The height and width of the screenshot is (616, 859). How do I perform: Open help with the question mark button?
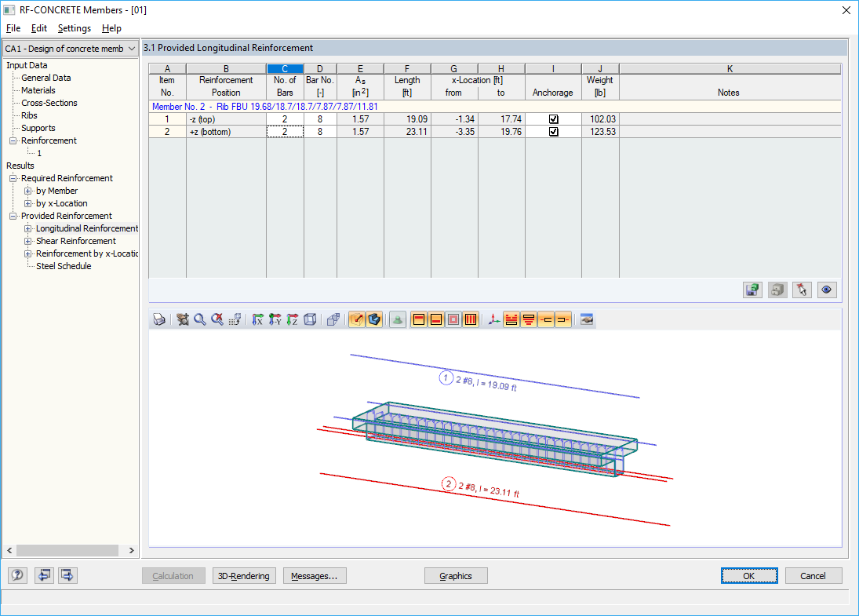(x=17, y=575)
